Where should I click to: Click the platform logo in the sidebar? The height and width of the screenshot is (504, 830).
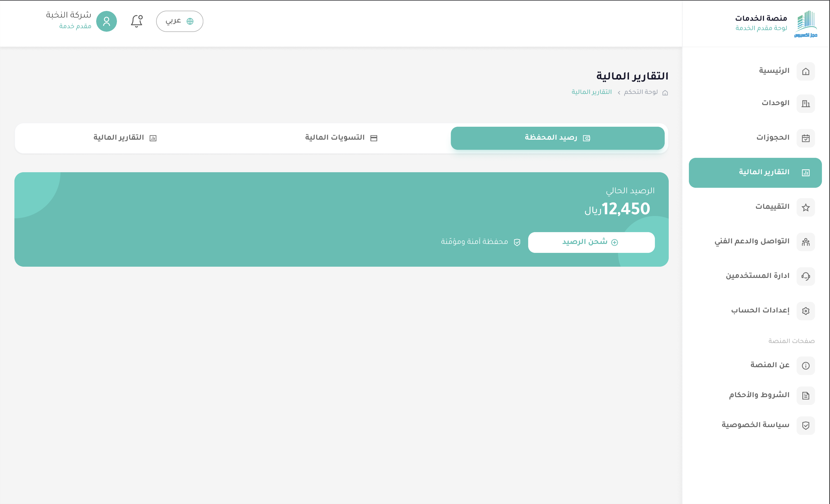(x=806, y=24)
